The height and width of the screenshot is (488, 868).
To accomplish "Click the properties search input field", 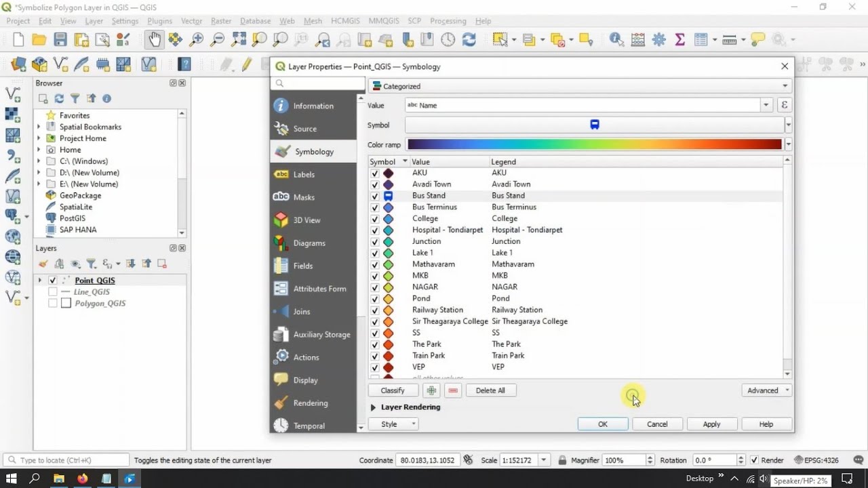I will [317, 83].
